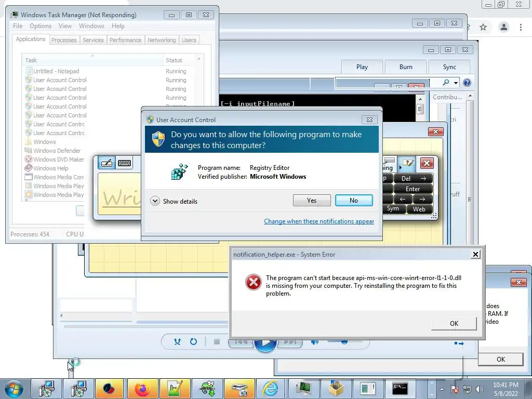Open the Windows menu in Task Manager

click(91, 26)
